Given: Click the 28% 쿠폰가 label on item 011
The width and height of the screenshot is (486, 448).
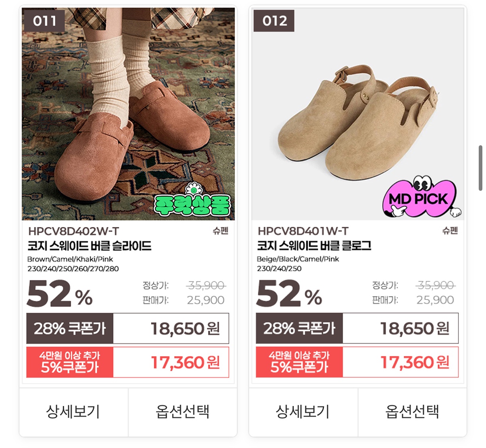Looking at the screenshot, I should [70, 328].
